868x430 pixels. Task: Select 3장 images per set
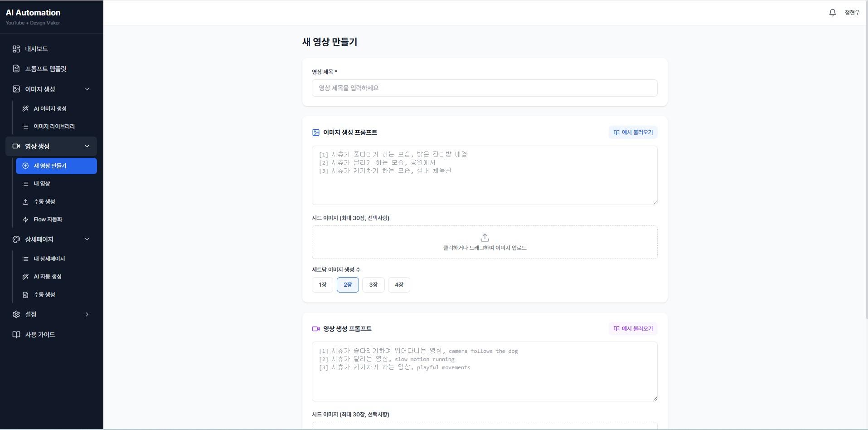point(373,285)
